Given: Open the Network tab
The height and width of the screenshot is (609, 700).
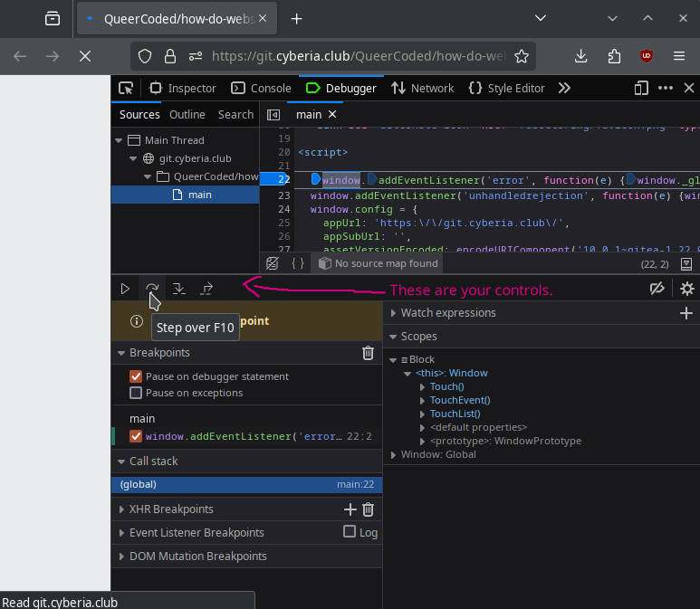Looking at the screenshot, I should (423, 89).
